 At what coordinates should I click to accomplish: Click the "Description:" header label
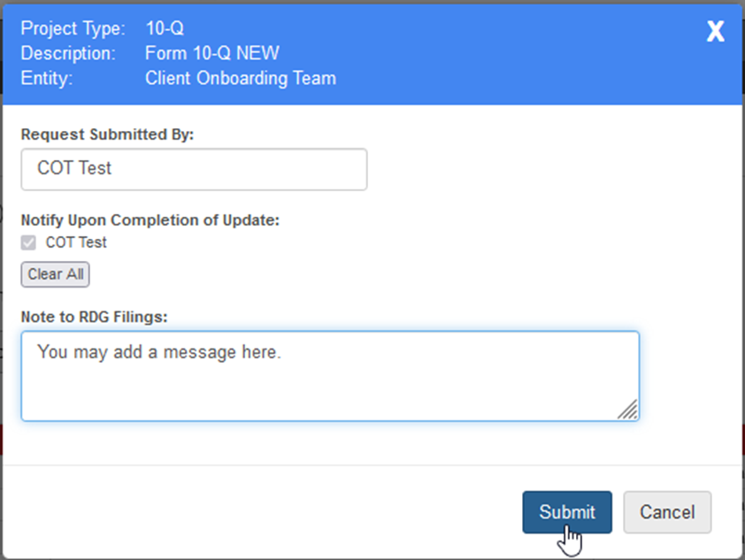tap(69, 53)
